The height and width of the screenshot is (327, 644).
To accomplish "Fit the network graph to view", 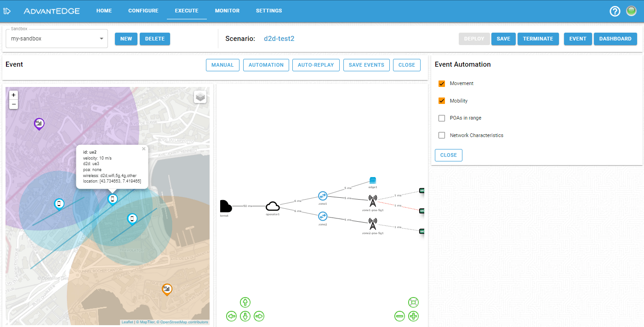I will (413, 302).
